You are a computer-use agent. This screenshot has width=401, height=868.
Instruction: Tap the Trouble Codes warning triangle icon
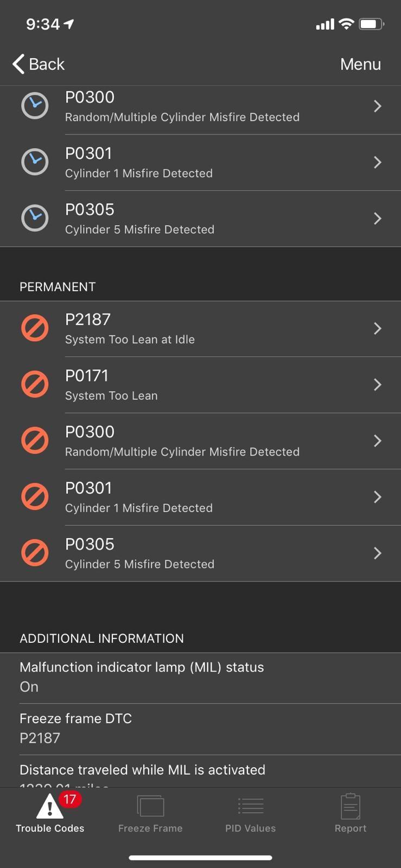[49, 807]
